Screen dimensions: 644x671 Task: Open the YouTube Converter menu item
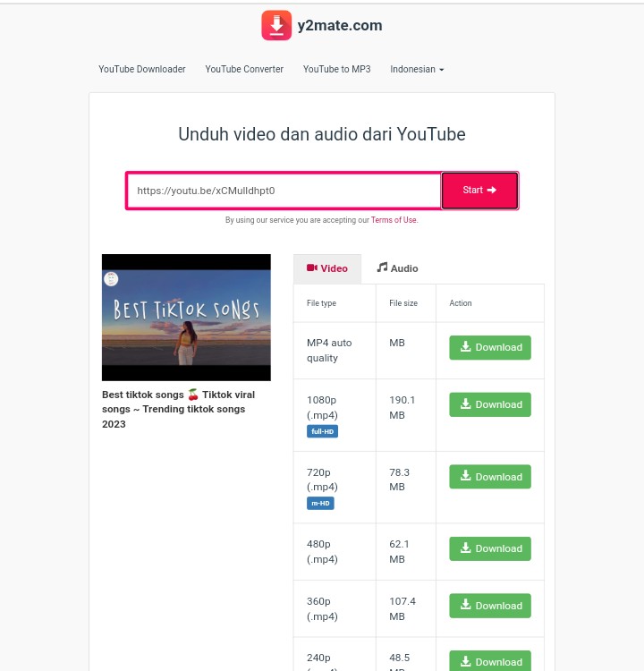[244, 69]
